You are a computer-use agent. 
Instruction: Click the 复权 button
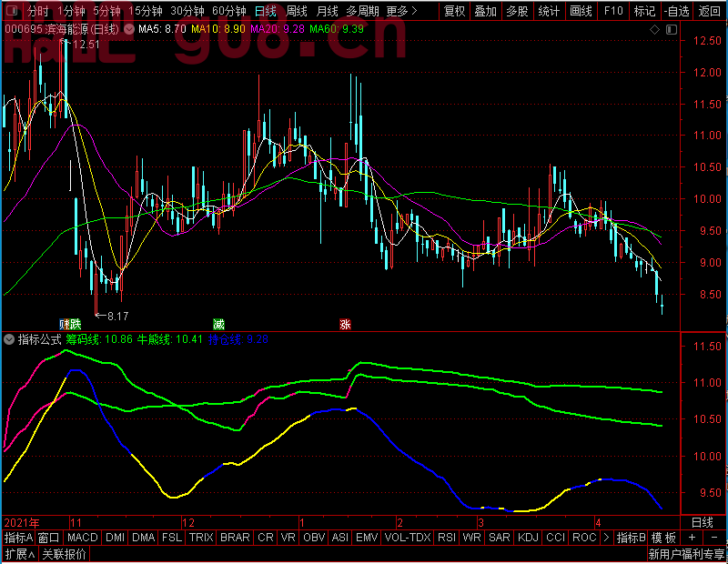pyautogui.click(x=454, y=11)
